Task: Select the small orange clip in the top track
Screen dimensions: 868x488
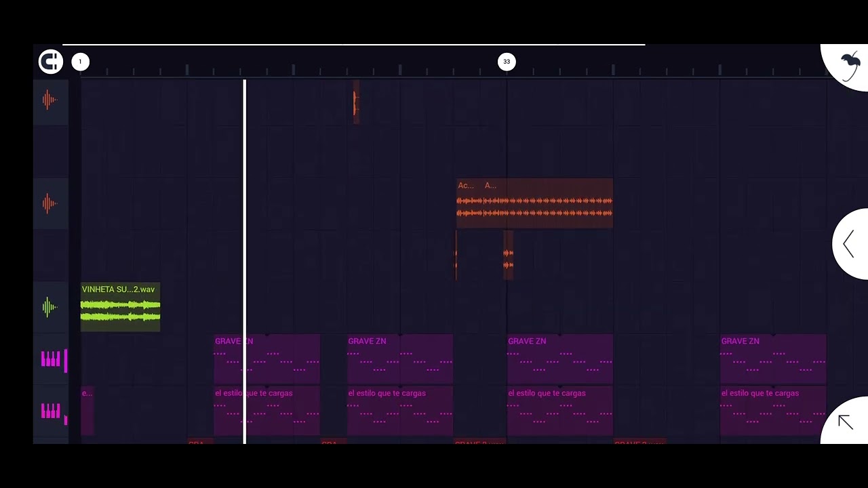Action: (x=356, y=102)
